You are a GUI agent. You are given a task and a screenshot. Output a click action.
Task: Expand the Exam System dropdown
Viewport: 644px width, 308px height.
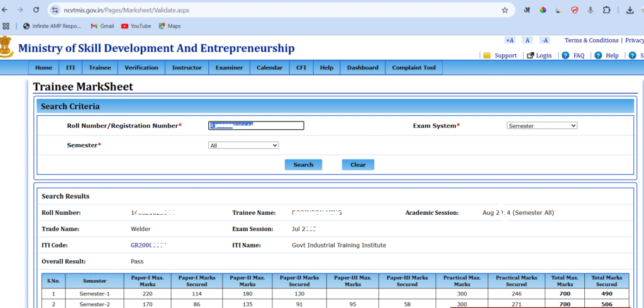click(x=541, y=126)
